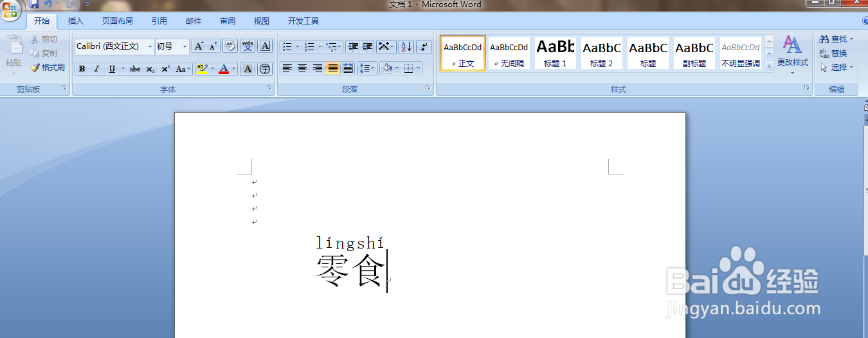The image size is (868, 338).
Task: Open the font size (初号) dropdown arrow
Action: (185, 46)
